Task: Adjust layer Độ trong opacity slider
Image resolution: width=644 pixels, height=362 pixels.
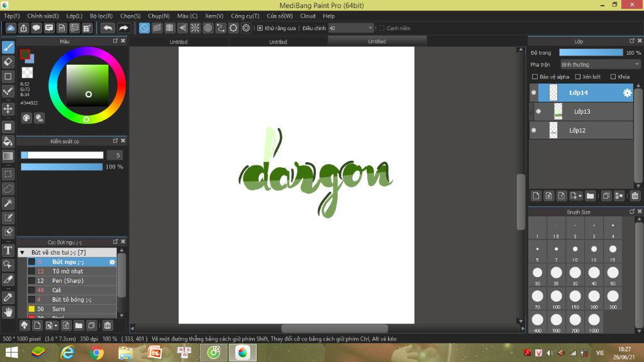Action: (591, 53)
